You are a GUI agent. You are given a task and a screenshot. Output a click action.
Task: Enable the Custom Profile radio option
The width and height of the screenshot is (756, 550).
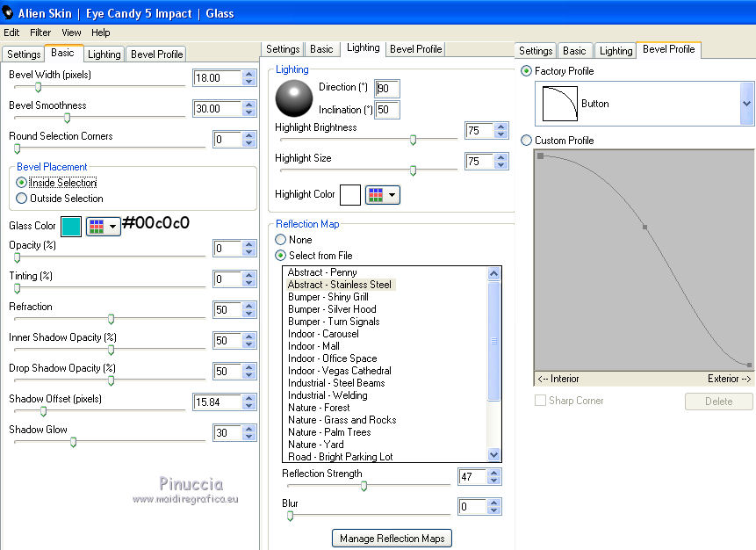pos(526,141)
